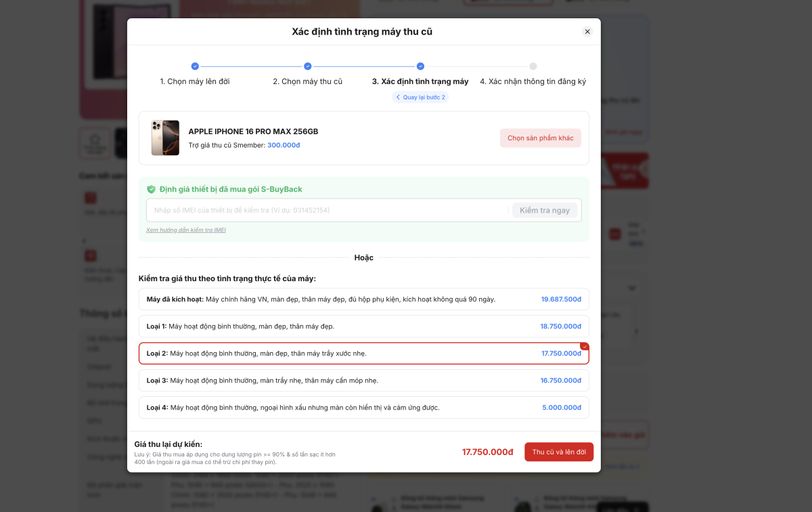This screenshot has height=512, width=812.
Task: Select Loại 2 condition option
Action: 364,354
